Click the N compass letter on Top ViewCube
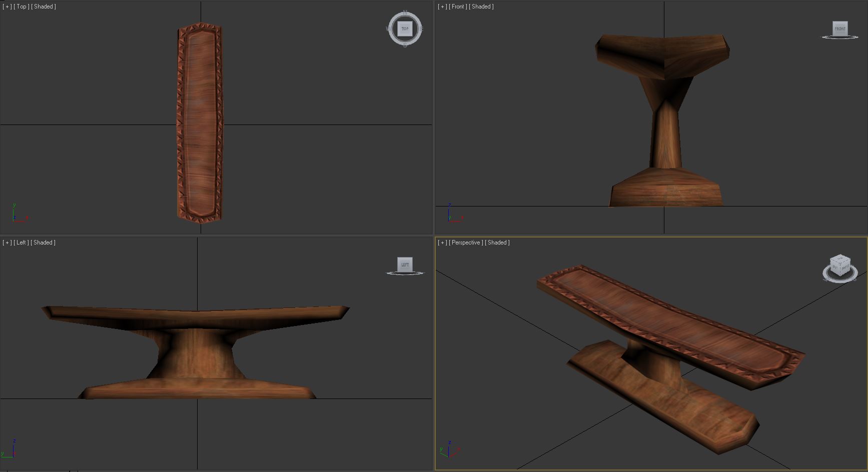The width and height of the screenshot is (868, 472). point(405,12)
